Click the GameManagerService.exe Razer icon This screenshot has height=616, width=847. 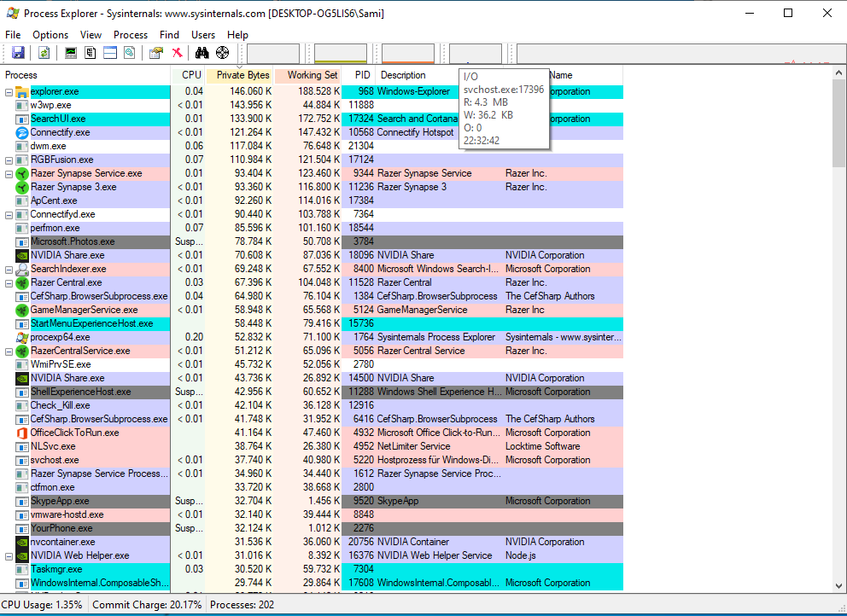point(21,310)
